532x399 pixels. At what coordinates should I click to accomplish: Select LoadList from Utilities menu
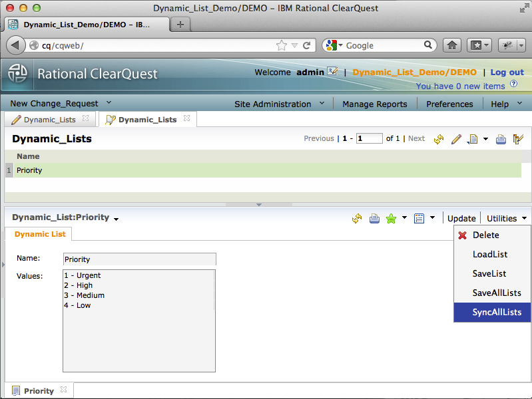pos(492,254)
